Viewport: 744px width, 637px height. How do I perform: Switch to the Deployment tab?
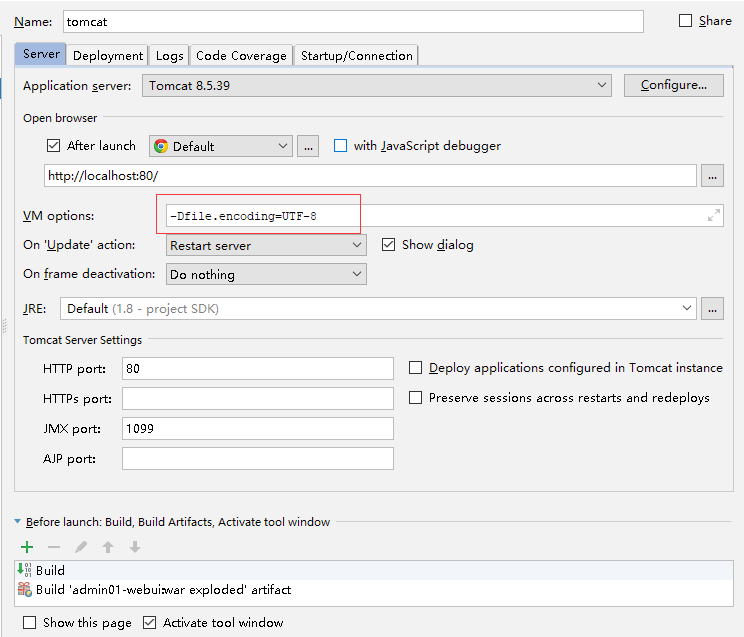(108, 56)
